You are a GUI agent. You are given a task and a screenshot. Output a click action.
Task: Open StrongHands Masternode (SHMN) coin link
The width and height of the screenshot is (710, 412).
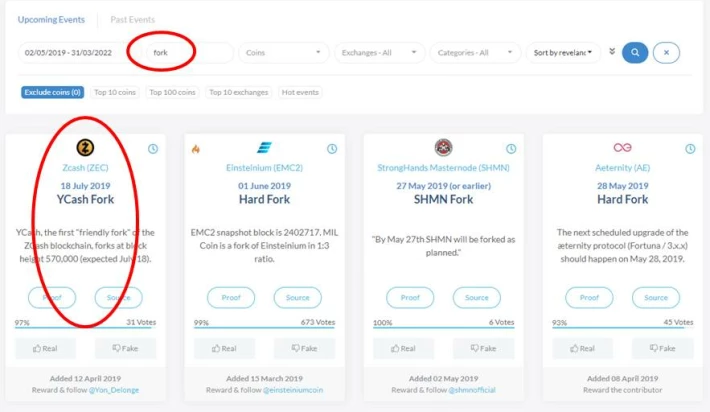[x=443, y=168]
